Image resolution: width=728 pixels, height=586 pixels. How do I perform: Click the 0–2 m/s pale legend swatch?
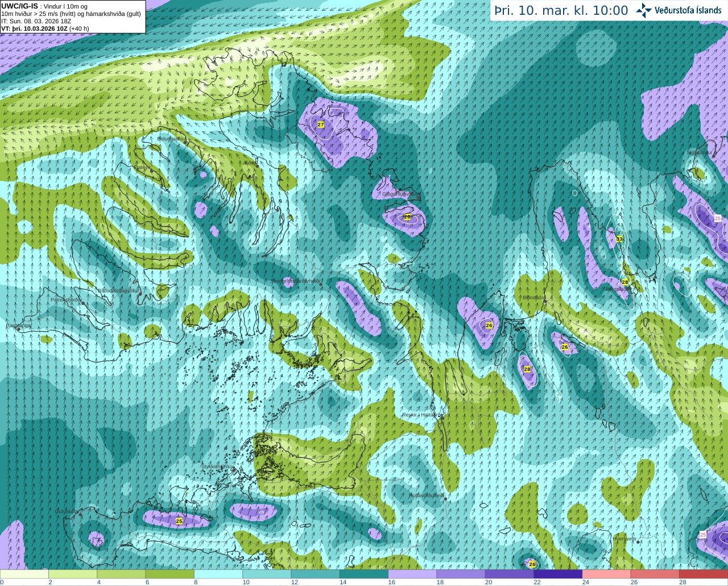pyautogui.click(x=24, y=574)
